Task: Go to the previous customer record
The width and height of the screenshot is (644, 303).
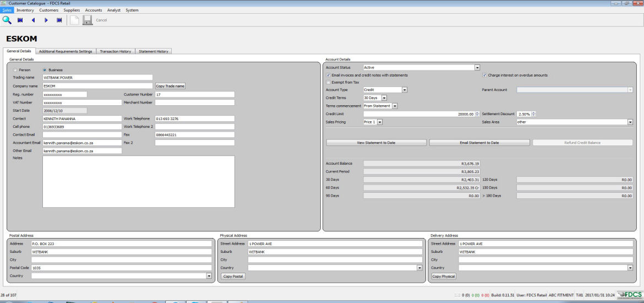Action: tap(33, 20)
